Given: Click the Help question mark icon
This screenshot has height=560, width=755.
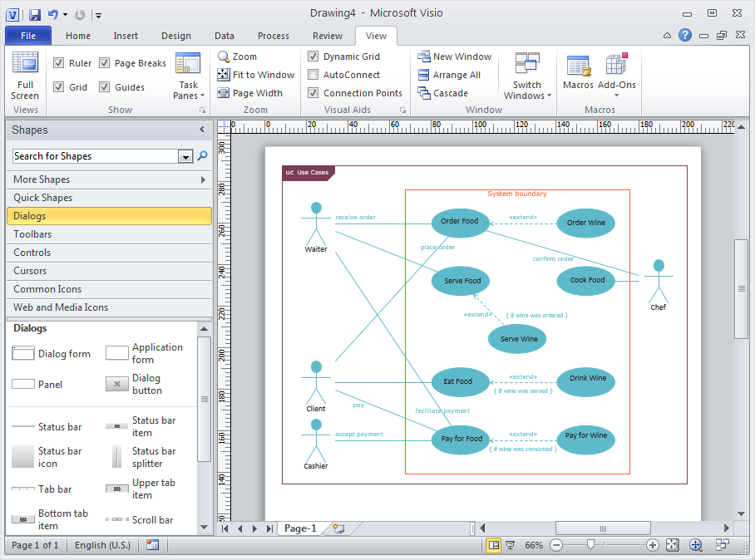Looking at the screenshot, I should pos(685,35).
